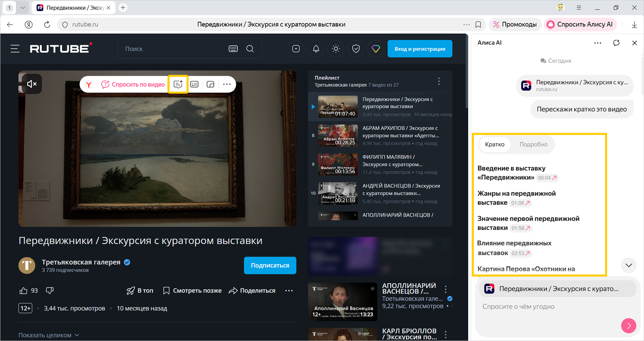
Task: Click the RUTUBE upload video plus icon
Action: point(296,49)
